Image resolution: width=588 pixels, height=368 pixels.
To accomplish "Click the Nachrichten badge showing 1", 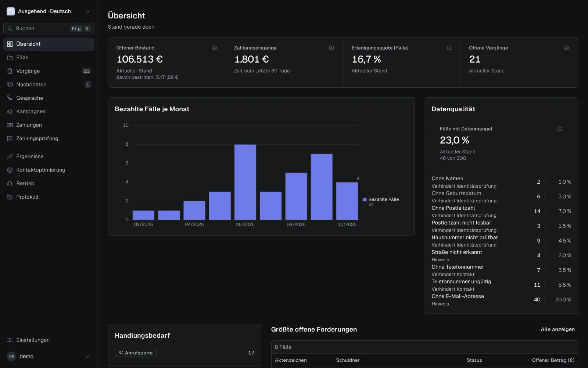I will (87, 85).
